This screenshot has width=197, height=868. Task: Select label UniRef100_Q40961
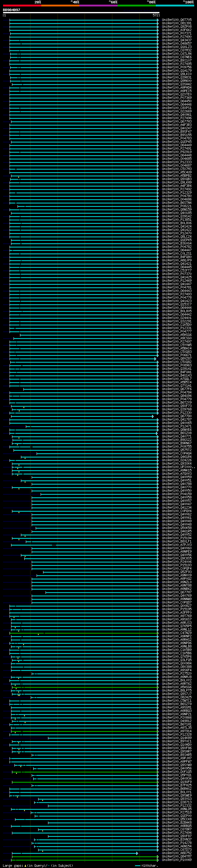(x=177, y=115)
